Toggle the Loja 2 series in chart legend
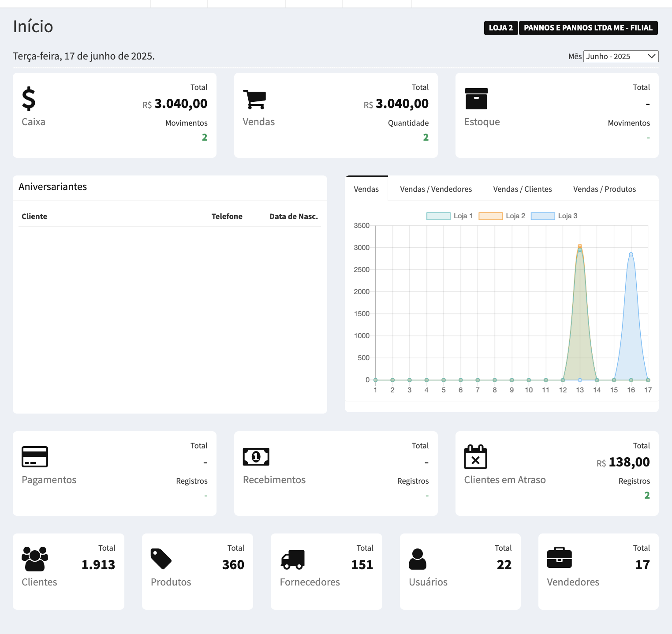The width and height of the screenshot is (672, 634). point(502,216)
